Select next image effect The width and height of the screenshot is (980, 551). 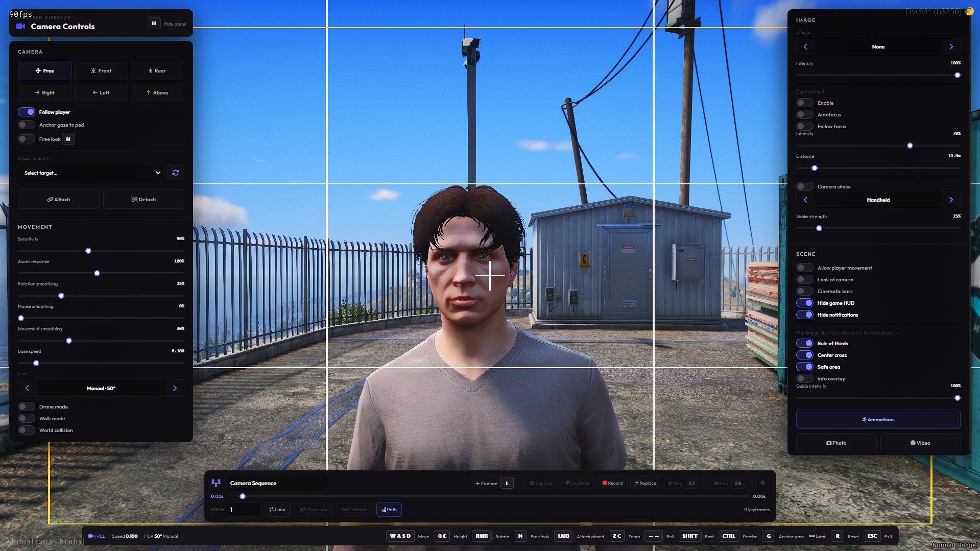click(951, 46)
